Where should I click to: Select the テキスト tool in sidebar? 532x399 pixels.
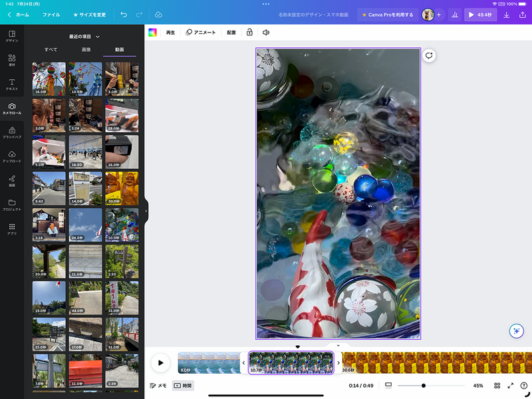(x=12, y=84)
